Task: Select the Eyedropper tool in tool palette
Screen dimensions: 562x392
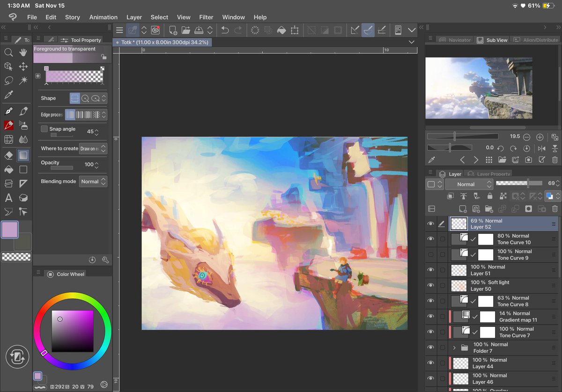Action: tap(8, 95)
